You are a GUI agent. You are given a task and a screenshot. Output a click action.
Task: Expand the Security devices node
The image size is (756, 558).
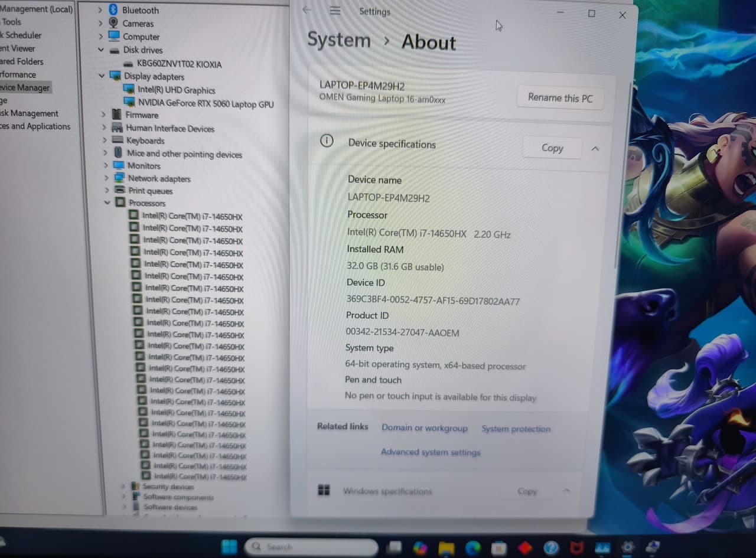[123, 486]
